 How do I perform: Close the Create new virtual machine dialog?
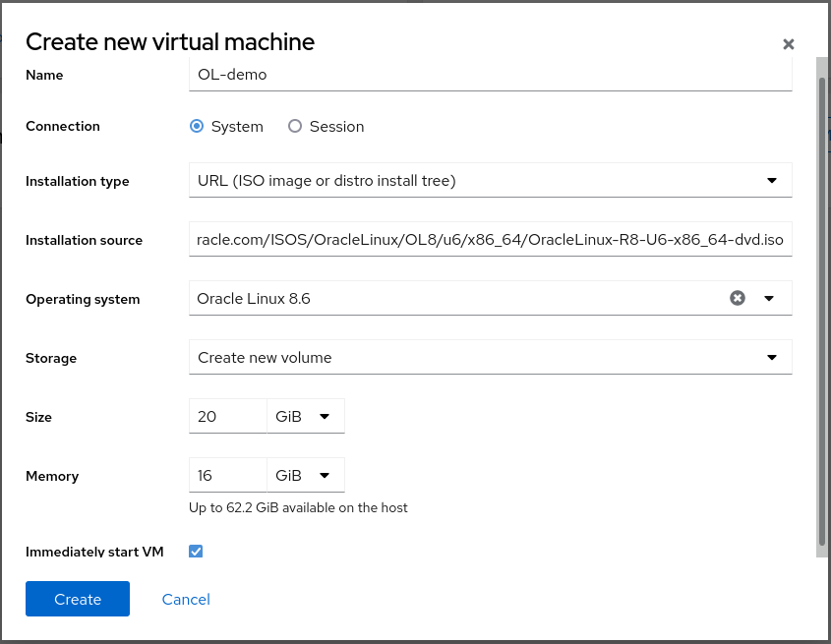coord(788,44)
